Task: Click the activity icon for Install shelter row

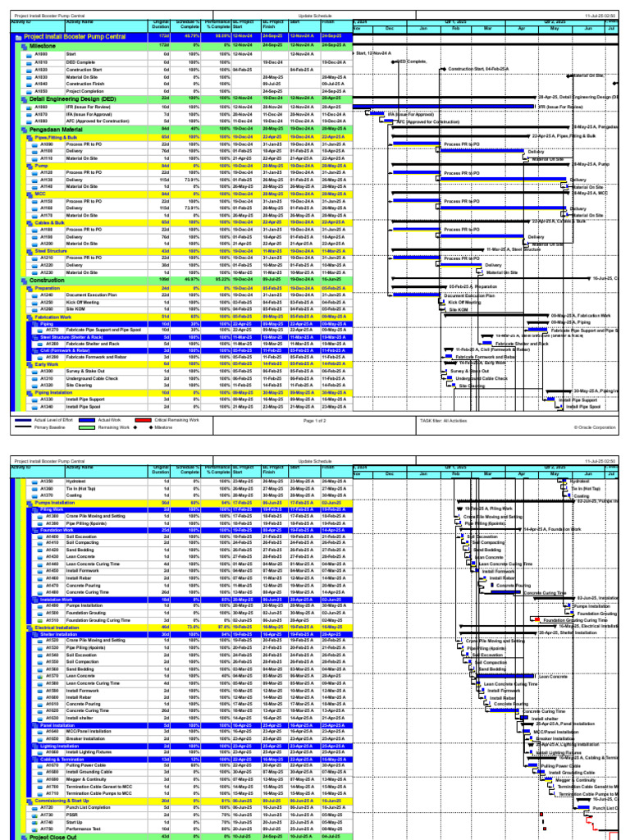Action: [41, 718]
